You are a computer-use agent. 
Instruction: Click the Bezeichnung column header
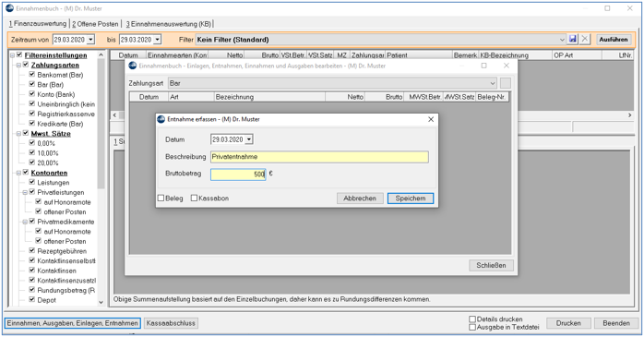coord(269,97)
